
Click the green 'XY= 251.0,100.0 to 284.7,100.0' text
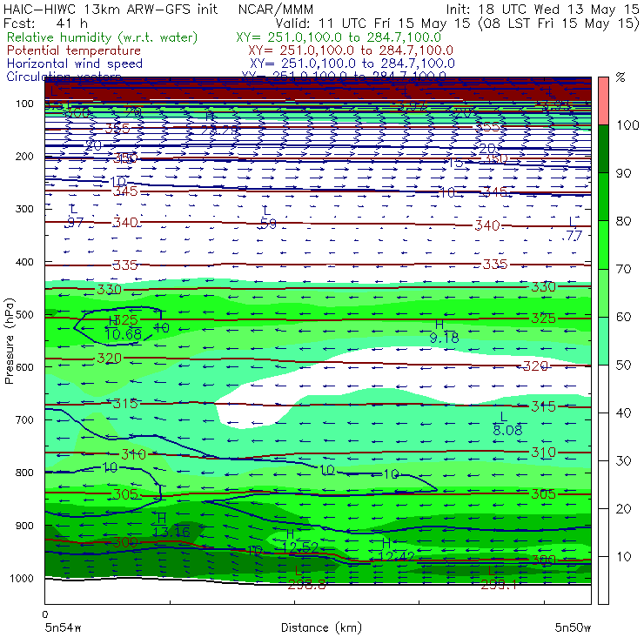339,37
